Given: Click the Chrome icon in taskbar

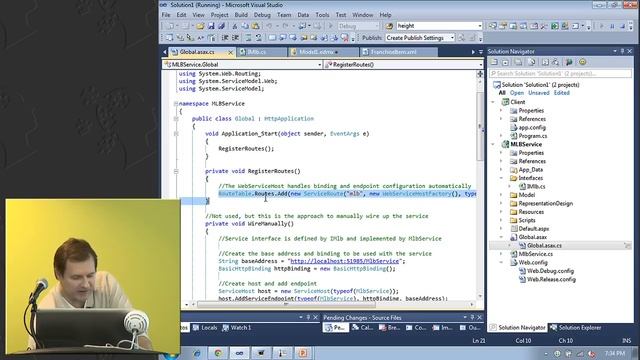Looking at the screenshot, I should point(218,353).
